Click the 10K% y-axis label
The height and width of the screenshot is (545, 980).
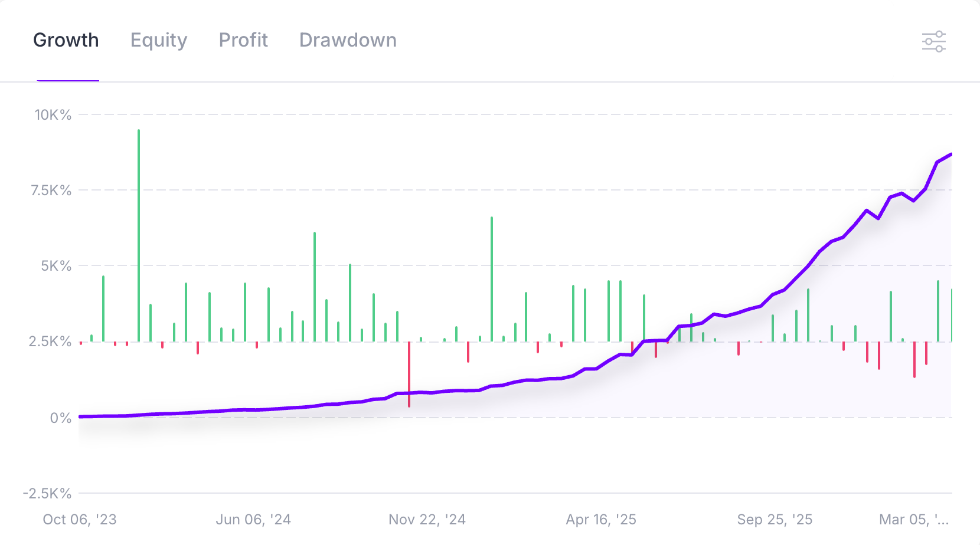[x=53, y=115]
